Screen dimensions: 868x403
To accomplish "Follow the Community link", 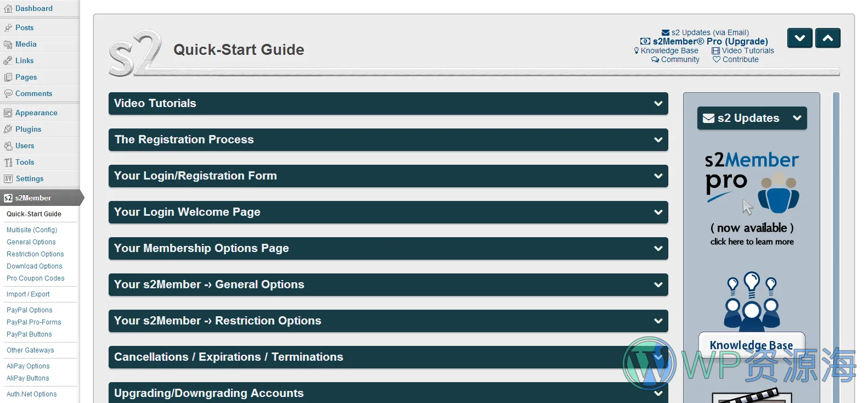I will pos(680,59).
